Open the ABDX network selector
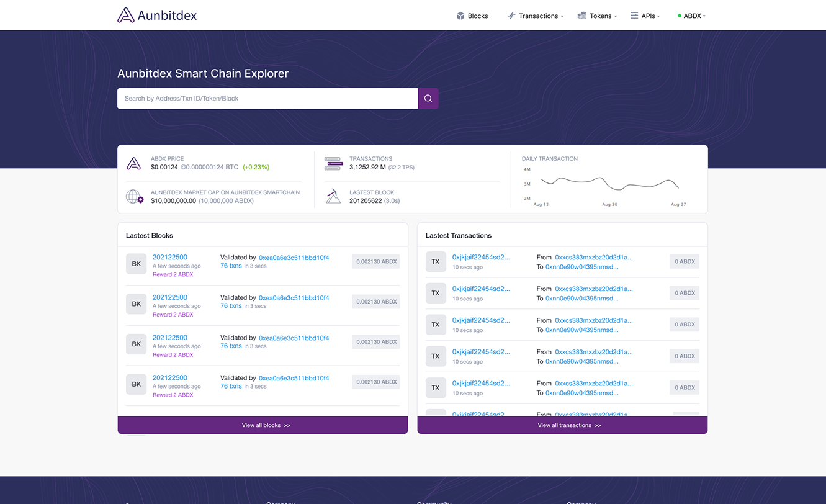Image resolution: width=826 pixels, height=504 pixels. [x=692, y=16]
